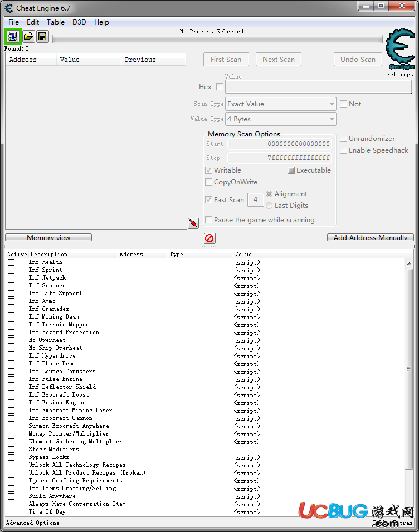Click the First Scan button
The width and height of the screenshot is (419, 532).
click(x=226, y=60)
